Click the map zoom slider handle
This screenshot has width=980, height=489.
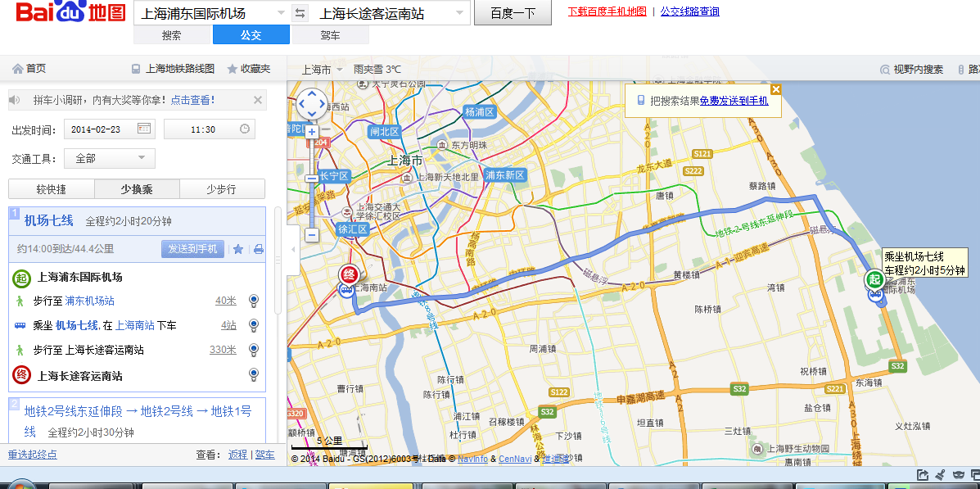(311, 179)
